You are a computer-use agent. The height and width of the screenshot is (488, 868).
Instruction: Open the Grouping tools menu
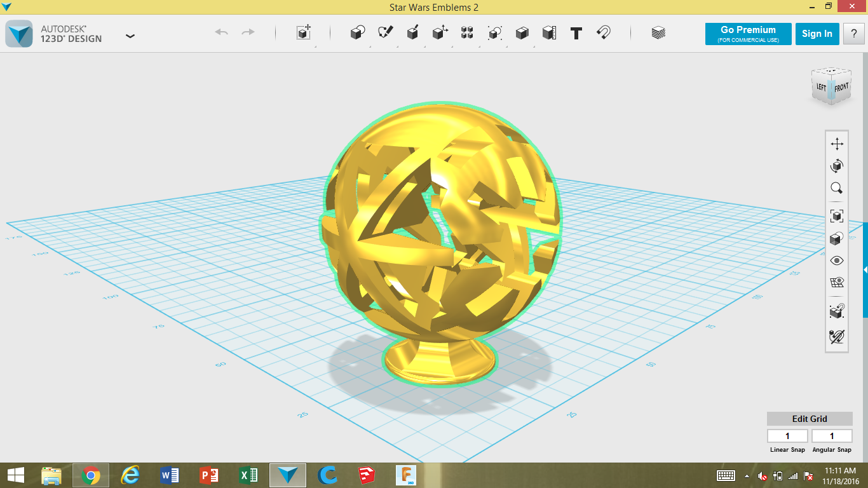click(494, 33)
